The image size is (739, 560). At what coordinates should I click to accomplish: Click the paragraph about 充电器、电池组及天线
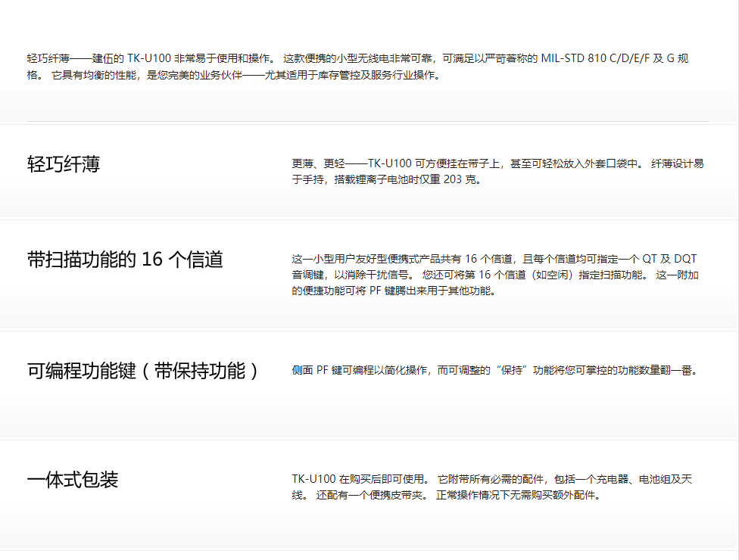pyautogui.click(x=491, y=487)
